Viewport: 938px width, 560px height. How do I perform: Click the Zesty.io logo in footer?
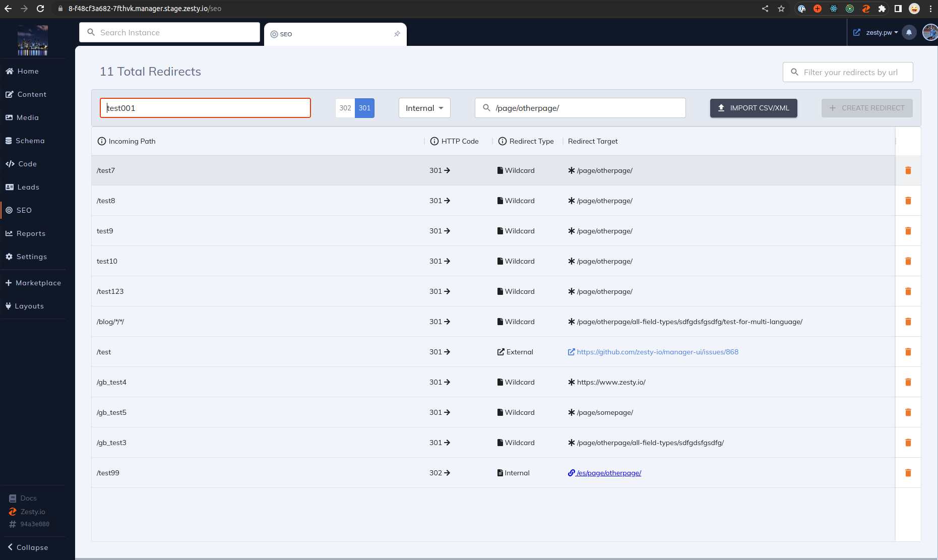coord(13,512)
